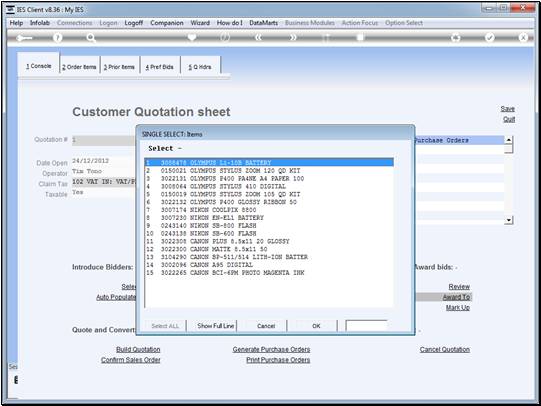Click the Date Open value 24/12/2012
This screenshot has height=406, width=541.
point(90,161)
